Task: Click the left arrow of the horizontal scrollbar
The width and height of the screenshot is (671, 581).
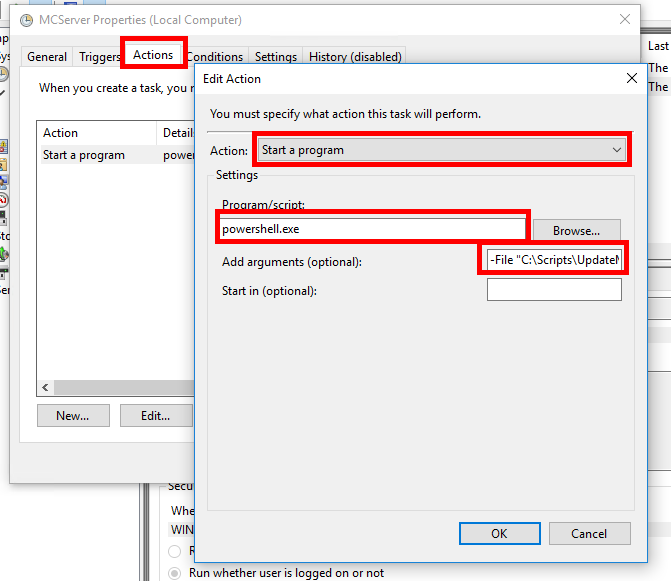Action: click(45, 388)
